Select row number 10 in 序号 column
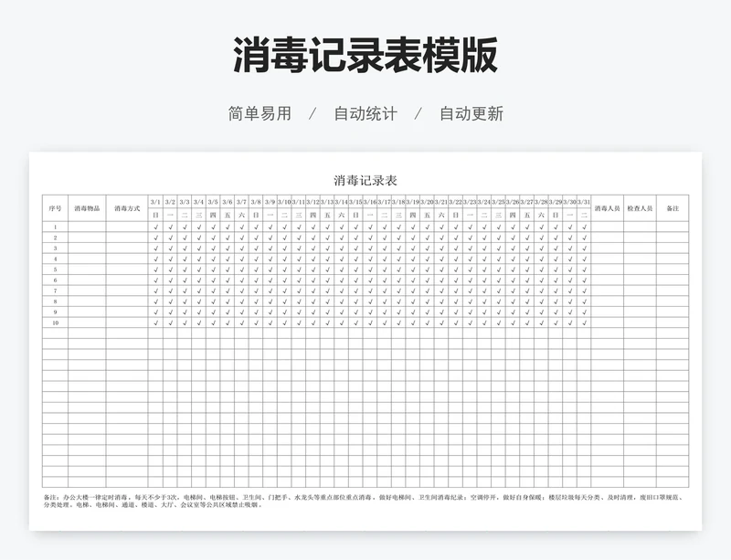 55,322
